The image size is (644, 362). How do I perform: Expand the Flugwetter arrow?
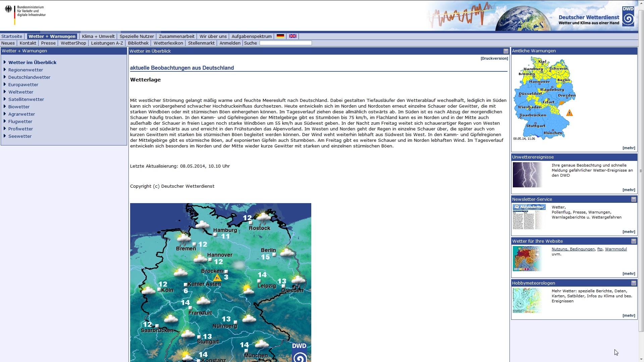tap(5, 121)
